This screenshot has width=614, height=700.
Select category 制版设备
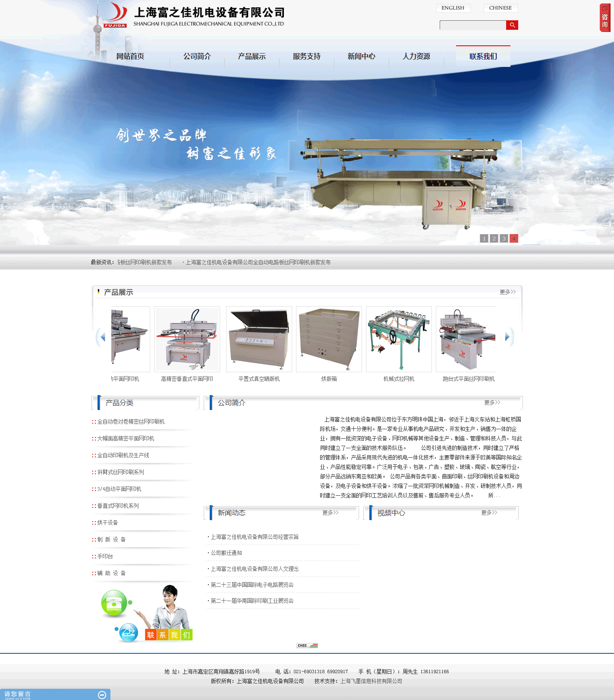click(x=111, y=540)
